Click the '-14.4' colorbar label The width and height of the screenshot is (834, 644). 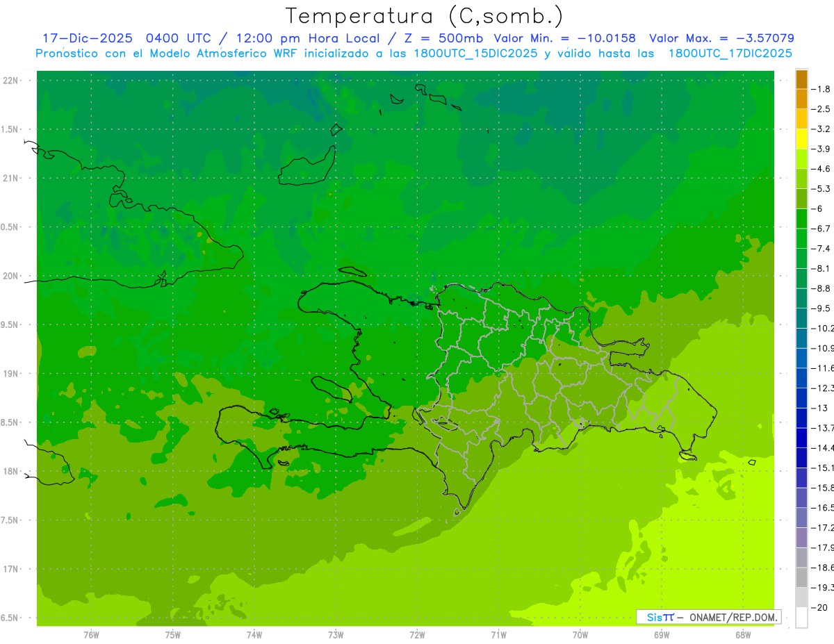pos(822,447)
